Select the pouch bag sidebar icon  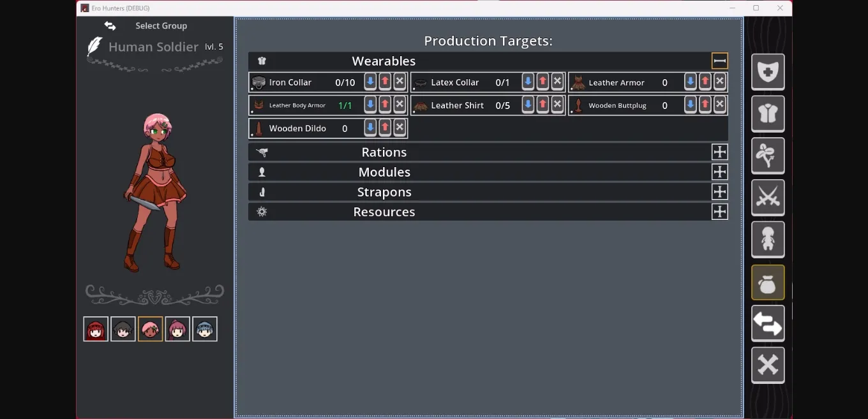pos(767,283)
